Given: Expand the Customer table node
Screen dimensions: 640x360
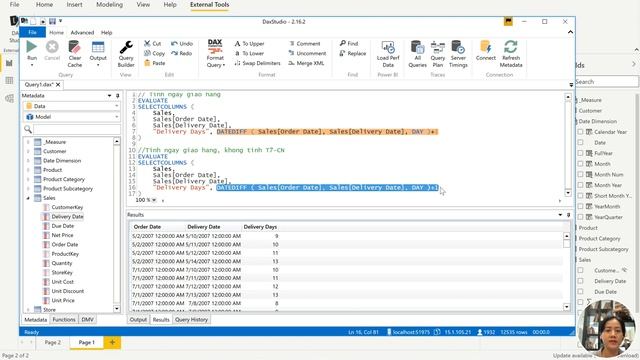Looking at the screenshot, I should [28, 151].
